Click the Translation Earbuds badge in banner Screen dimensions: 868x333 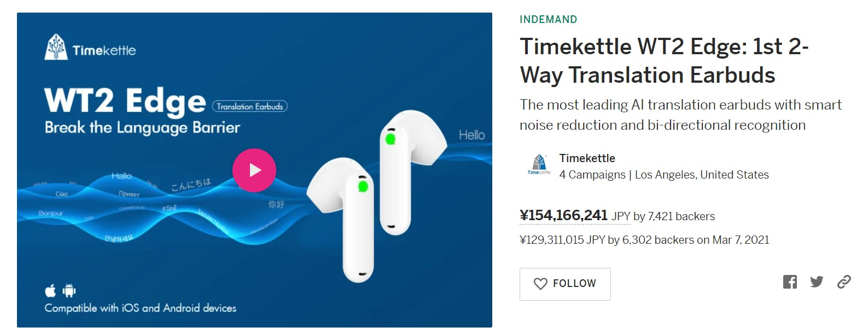(250, 106)
